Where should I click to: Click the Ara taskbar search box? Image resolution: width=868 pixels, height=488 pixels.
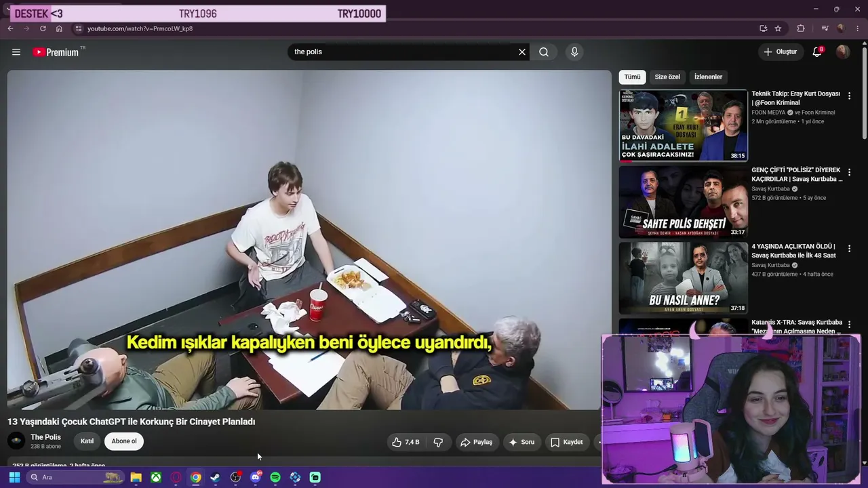[x=76, y=477]
